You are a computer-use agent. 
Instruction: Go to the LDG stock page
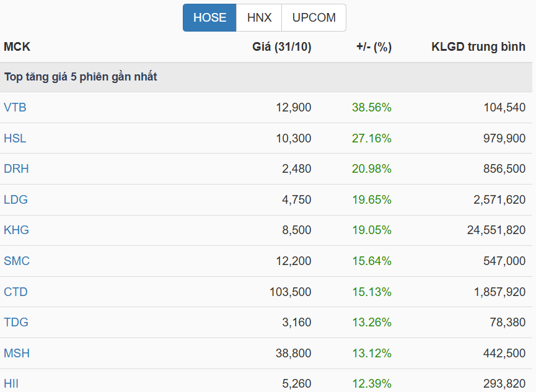(15, 199)
